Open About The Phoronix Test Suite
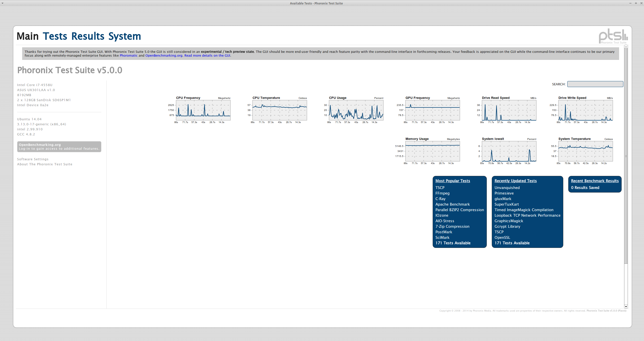 click(45, 164)
